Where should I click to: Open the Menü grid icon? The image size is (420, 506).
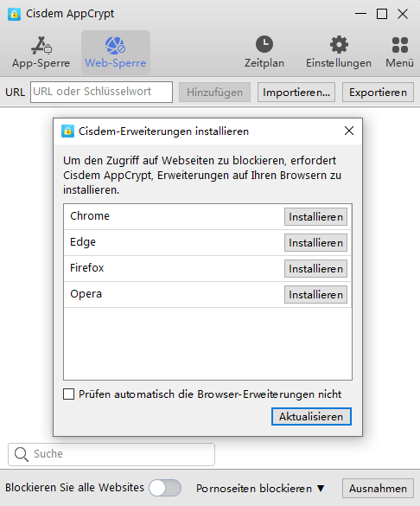coord(400,45)
